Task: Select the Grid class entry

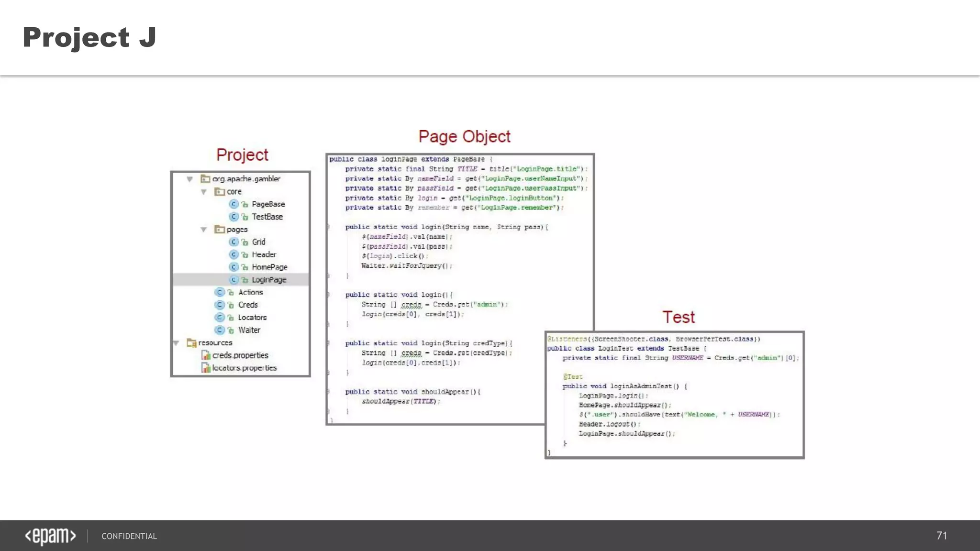Action: pyautogui.click(x=258, y=242)
